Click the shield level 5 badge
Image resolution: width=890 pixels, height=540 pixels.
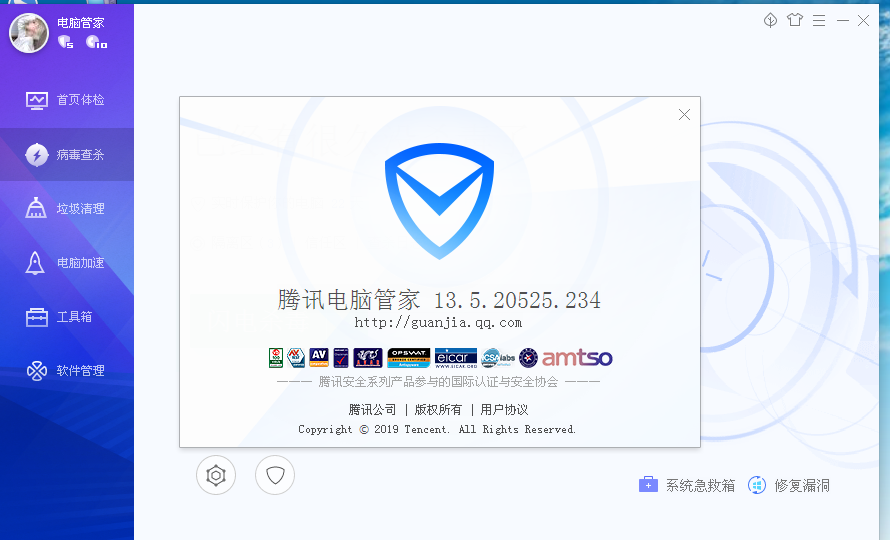66,41
